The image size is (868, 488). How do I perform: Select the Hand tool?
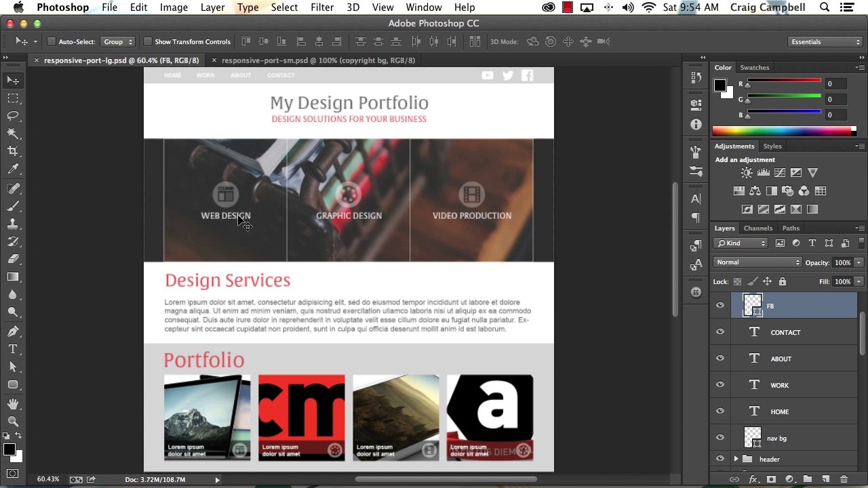(13, 404)
